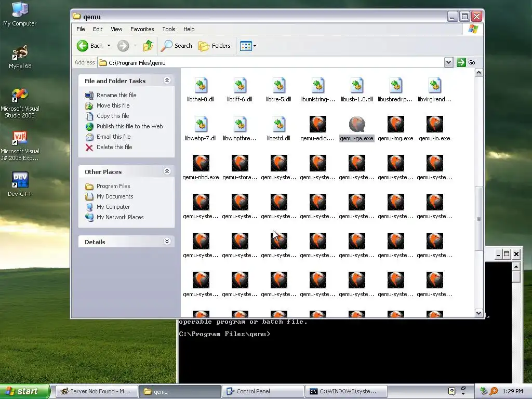Image resolution: width=532 pixels, height=399 pixels.
Task: Expand the Details panel
Action: pos(167,242)
